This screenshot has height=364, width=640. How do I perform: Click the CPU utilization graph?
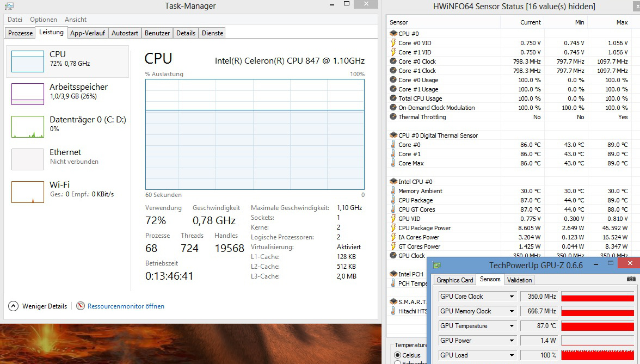pos(255,134)
